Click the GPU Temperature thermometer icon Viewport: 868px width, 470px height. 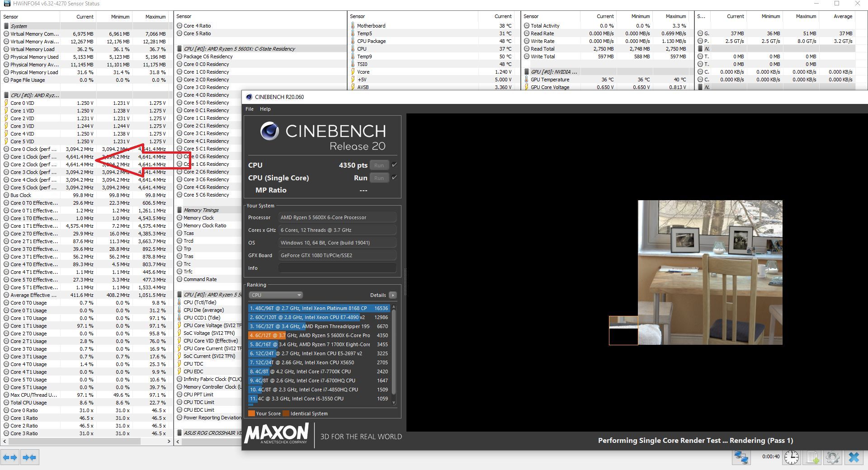pyautogui.click(x=527, y=80)
